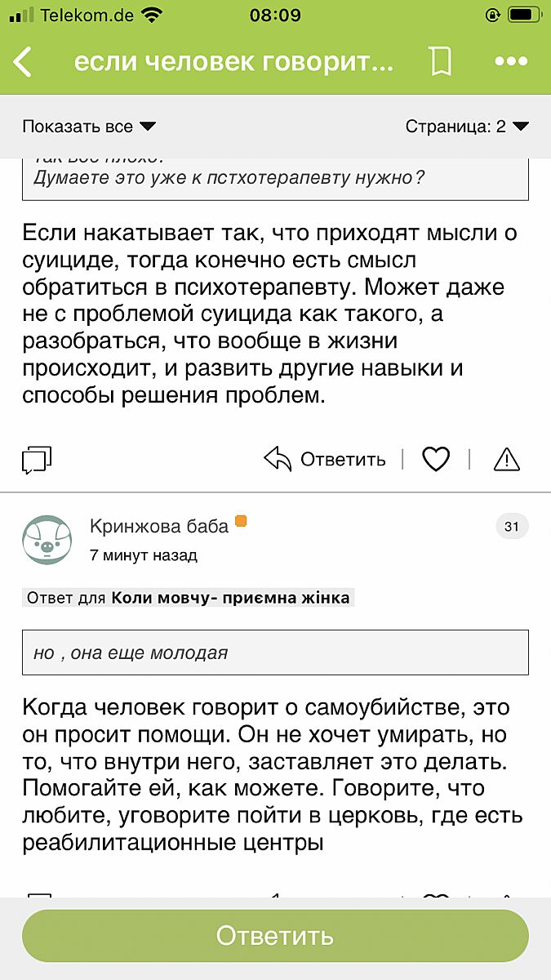Tap the post number 31 badge
The width and height of the screenshot is (551, 980).
tap(512, 527)
